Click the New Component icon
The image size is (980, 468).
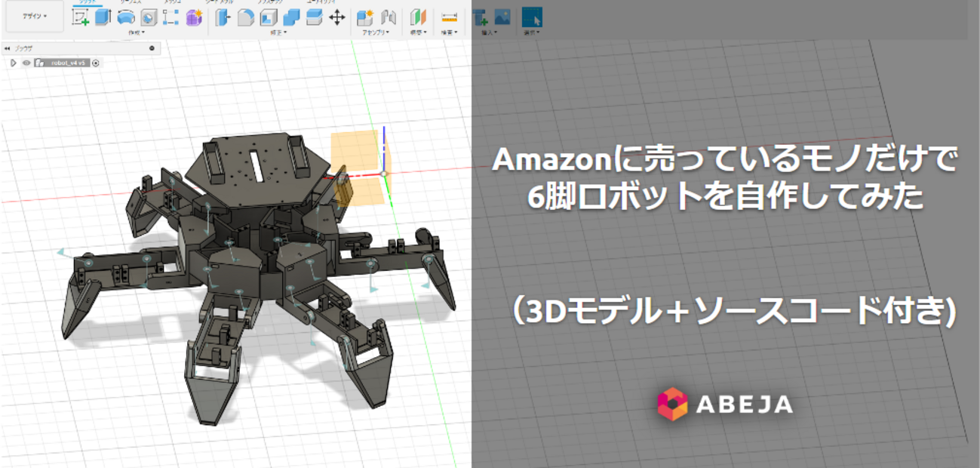pyautogui.click(x=365, y=17)
